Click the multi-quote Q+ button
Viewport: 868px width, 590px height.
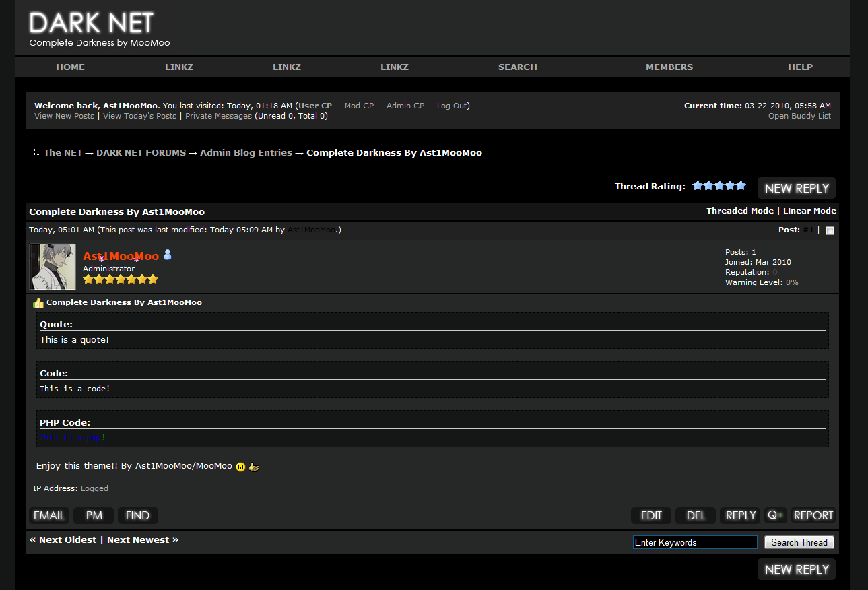pyautogui.click(x=775, y=515)
